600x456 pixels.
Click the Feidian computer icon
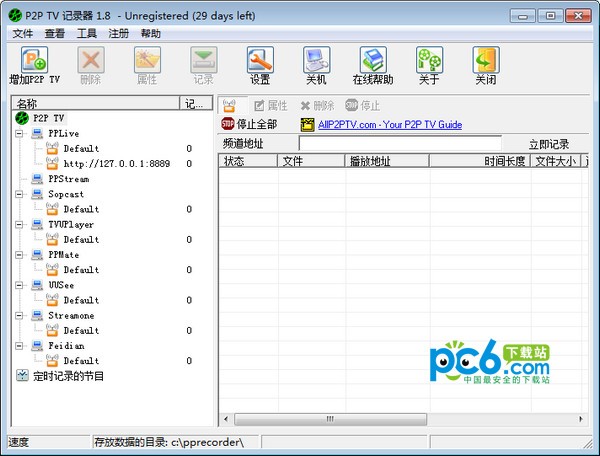[37, 345]
